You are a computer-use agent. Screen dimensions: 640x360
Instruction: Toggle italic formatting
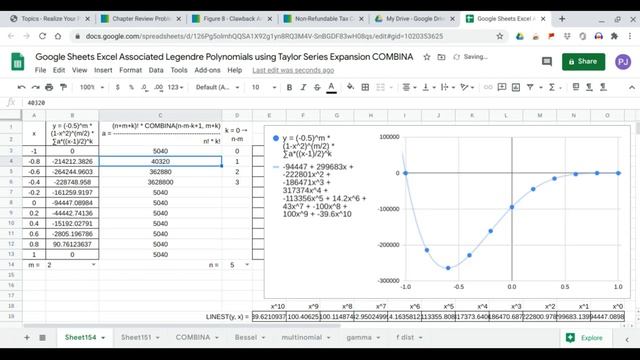click(x=303, y=87)
